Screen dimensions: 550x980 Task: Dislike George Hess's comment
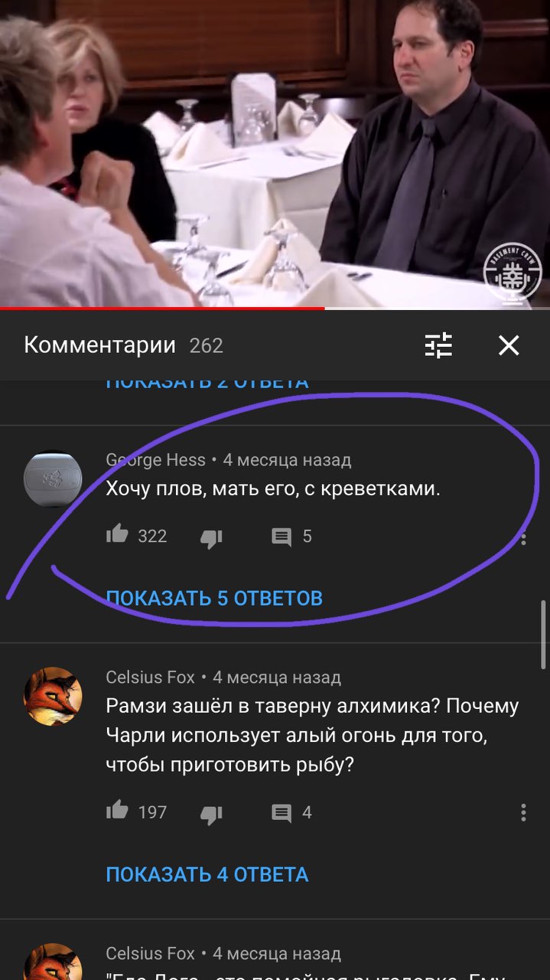tap(211, 537)
